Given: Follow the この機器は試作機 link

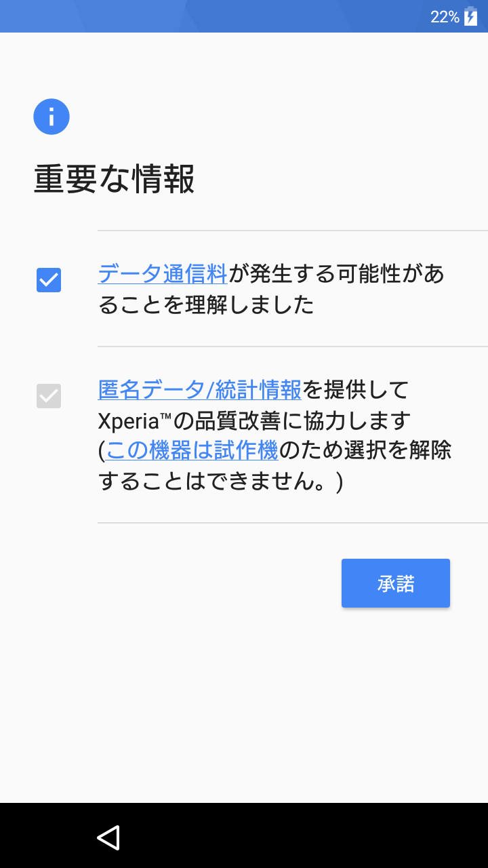Looking at the screenshot, I should coord(192,450).
